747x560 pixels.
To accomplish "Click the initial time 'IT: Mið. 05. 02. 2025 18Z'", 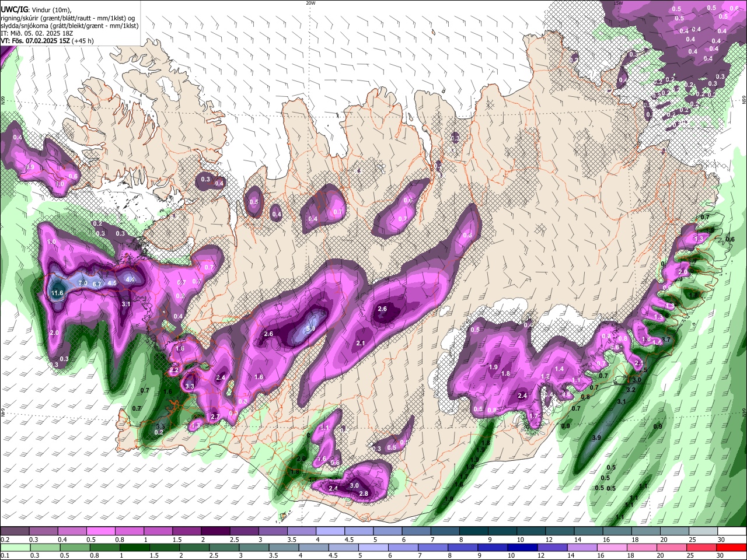I will point(37,33).
